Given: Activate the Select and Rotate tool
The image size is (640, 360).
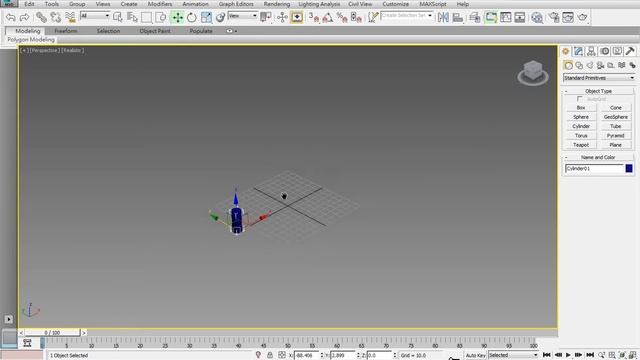Looking at the screenshot, I should point(191,17).
